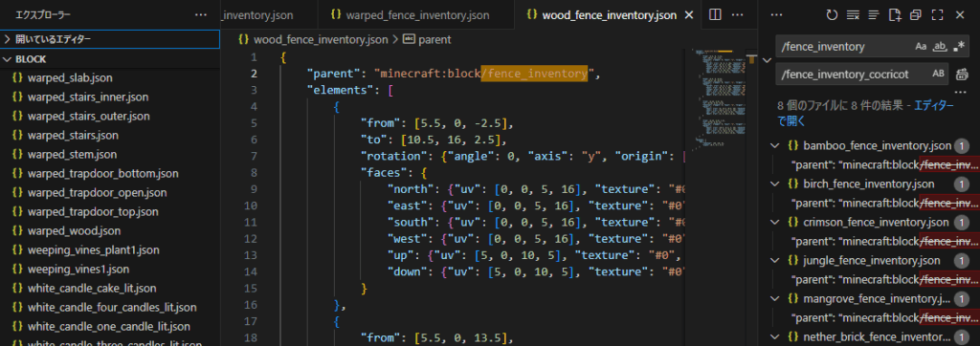This screenshot has width=980, height=346.
Task: Collapse mangrove_fence_inventory result group
Action: (x=775, y=298)
